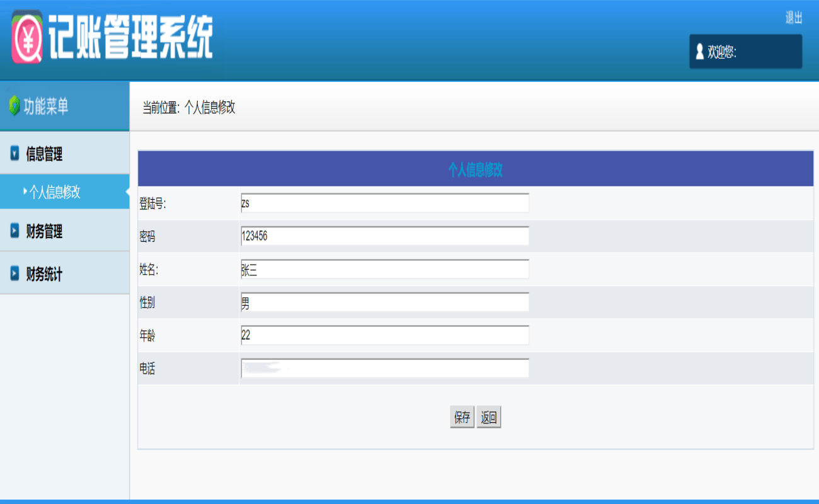The image size is (819, 504).
Task: Click inside the 密码 password field
Action: click(x=384, y=236)
